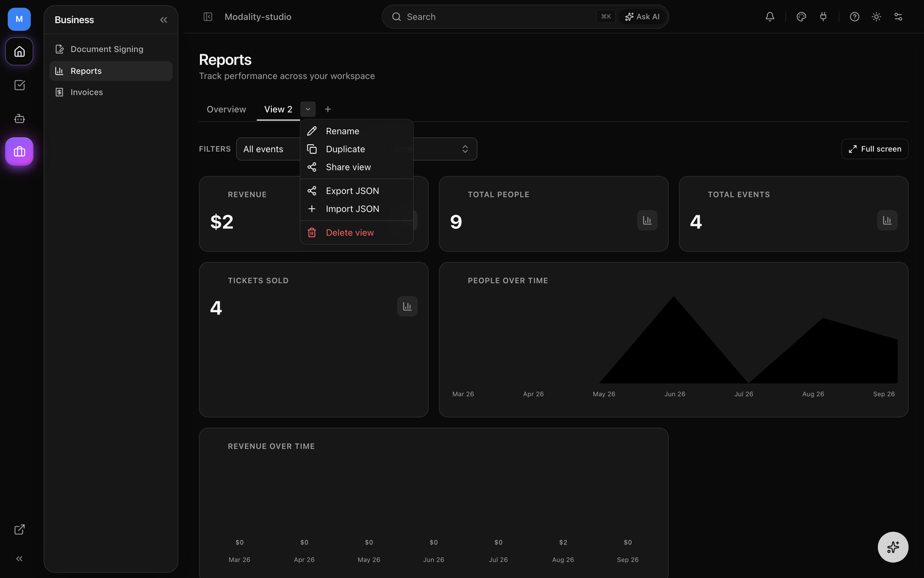Choose Export JSON menu item

tap(356, 191)
